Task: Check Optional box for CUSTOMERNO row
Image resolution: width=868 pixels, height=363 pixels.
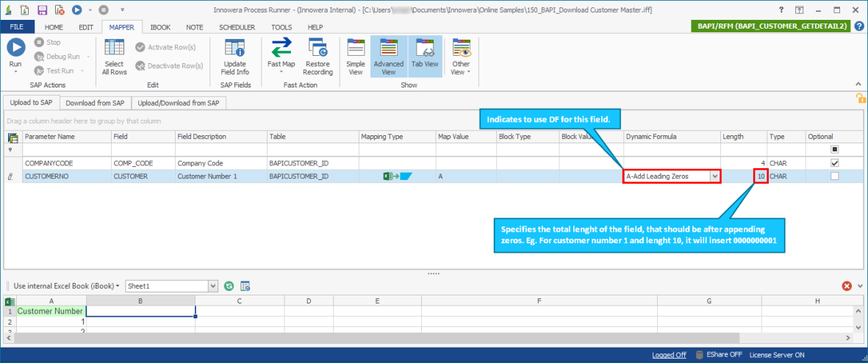Action: click(x=834, y=176)
